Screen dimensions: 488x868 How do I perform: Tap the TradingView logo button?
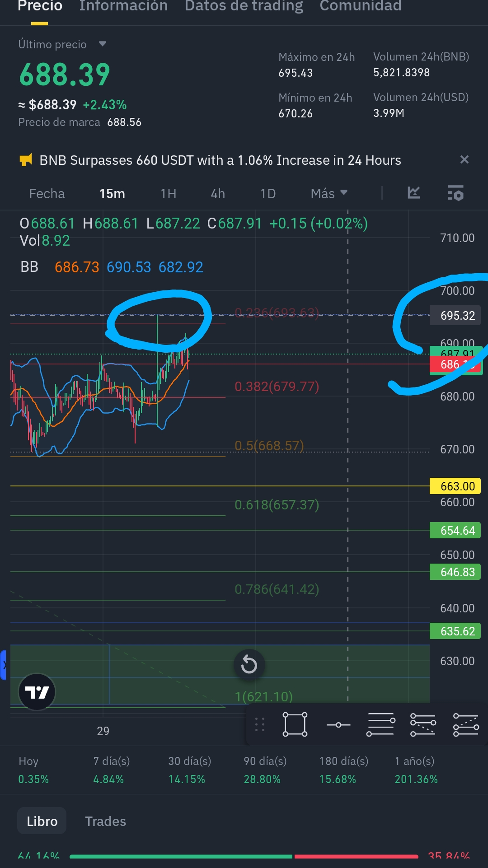click(x=37, y=692)
